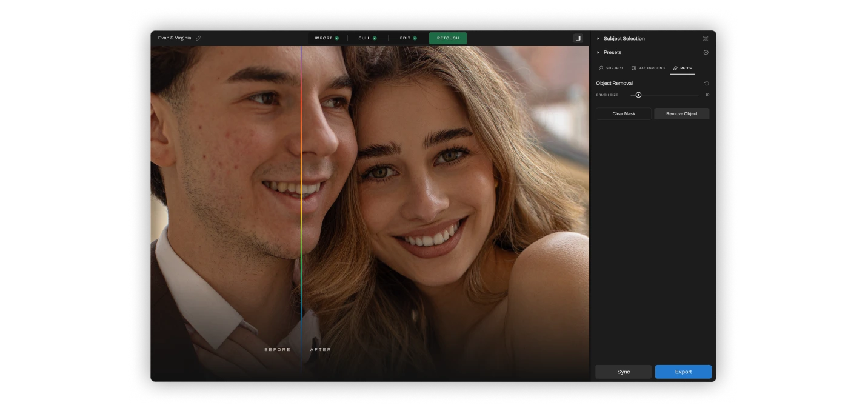Switch to the Subject tab
This screenshot has height=411, width=868.
[x=611, y=68]
